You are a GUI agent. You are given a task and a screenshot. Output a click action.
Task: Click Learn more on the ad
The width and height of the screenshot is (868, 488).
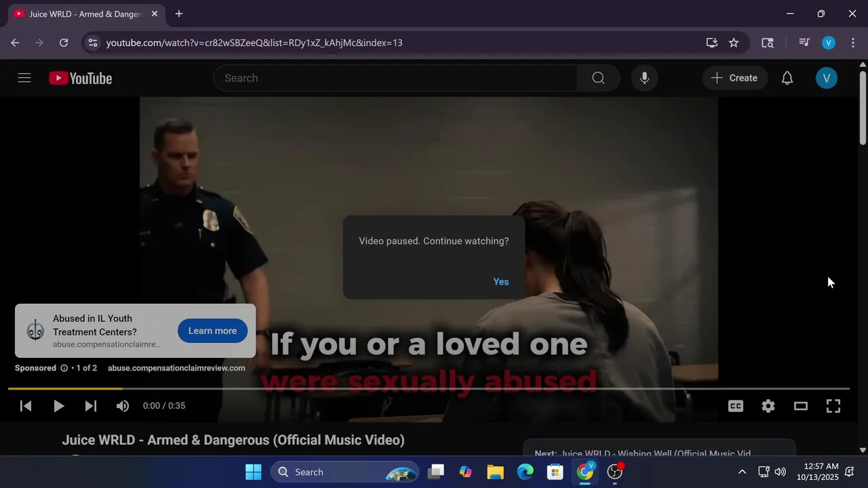212,331
